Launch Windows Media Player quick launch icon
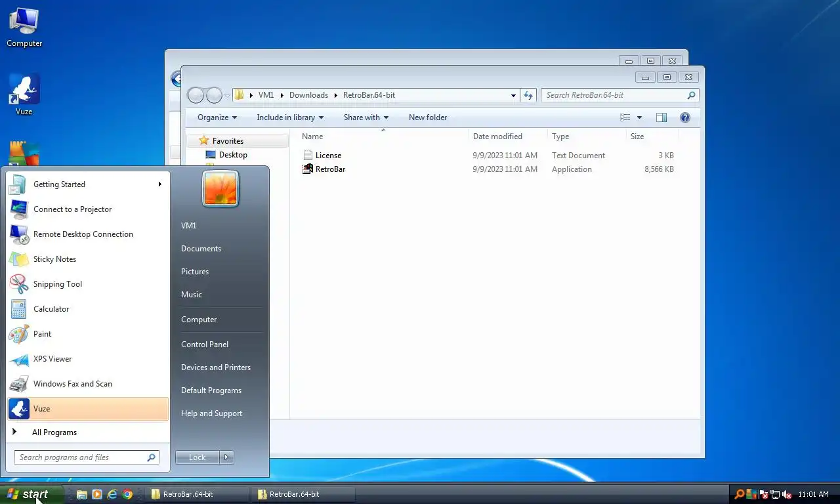This screenshot has width=840, height=504. (x=97, y=494)
